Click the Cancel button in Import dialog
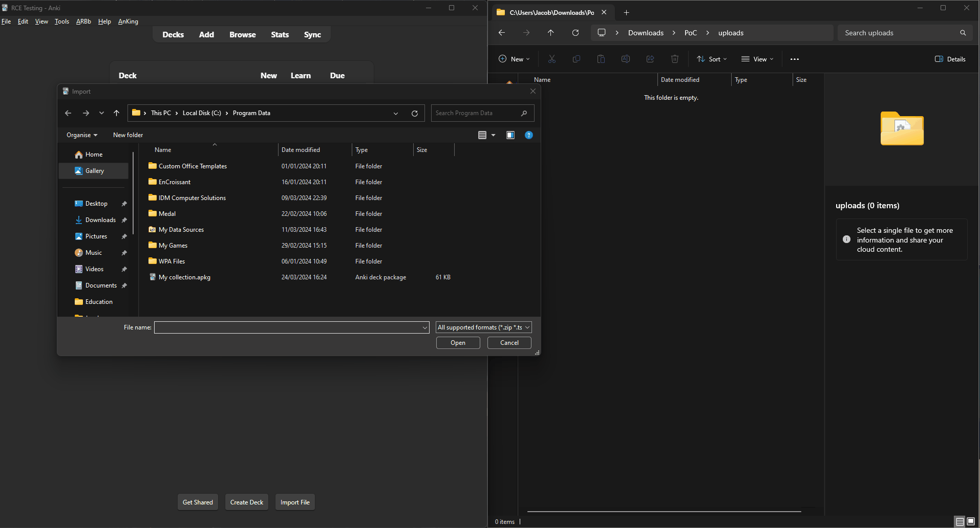This screenshot has width=980, height=528. [x=509, y=343]
